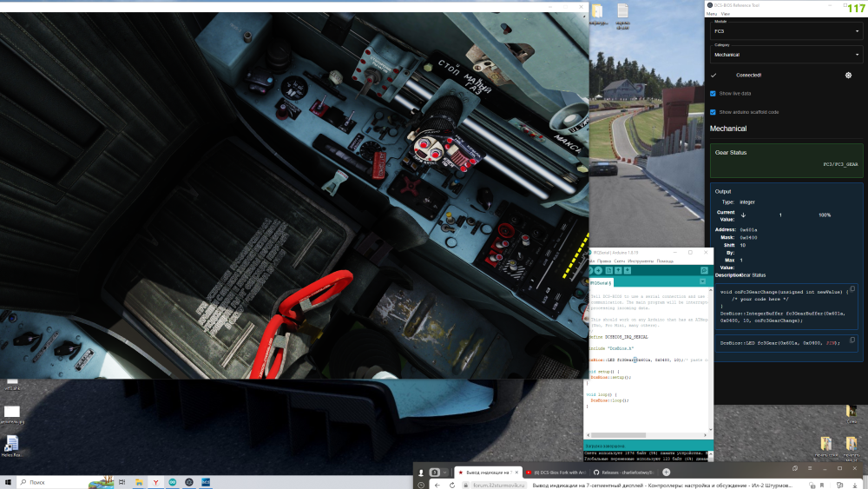This screenshot has width=868, height=489.
Task: Open the Menu item in DCS-BIOS
Action: [711, 14]
